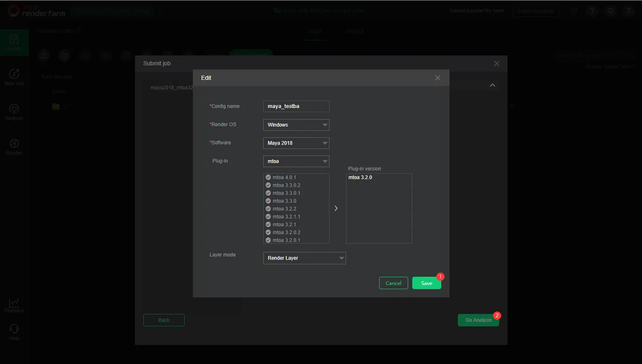Screen dimensions: 642x364
Task: Save the plug-in configuration
Action: click(427, 283)
